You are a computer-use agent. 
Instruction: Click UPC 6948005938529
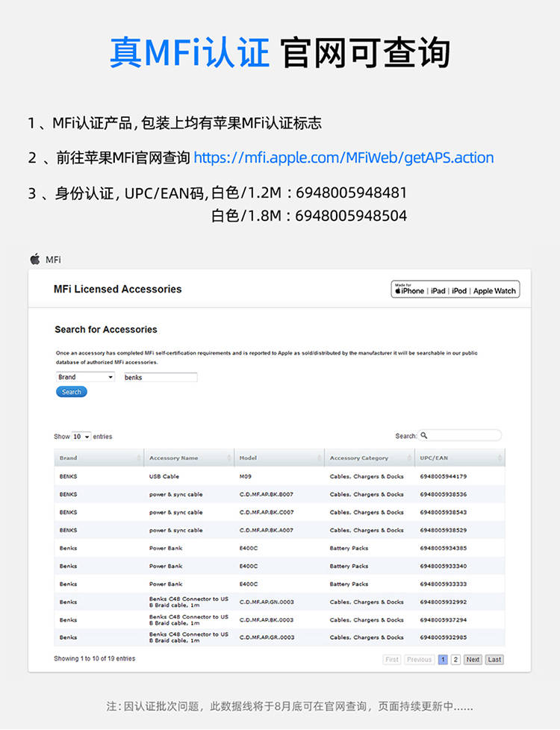443,530
